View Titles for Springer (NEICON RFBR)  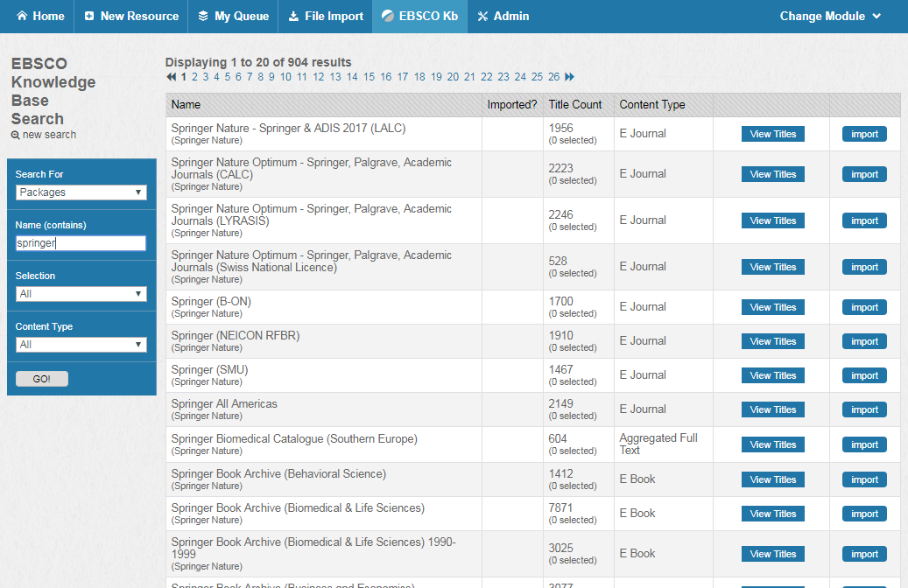[x=772, y=341]
